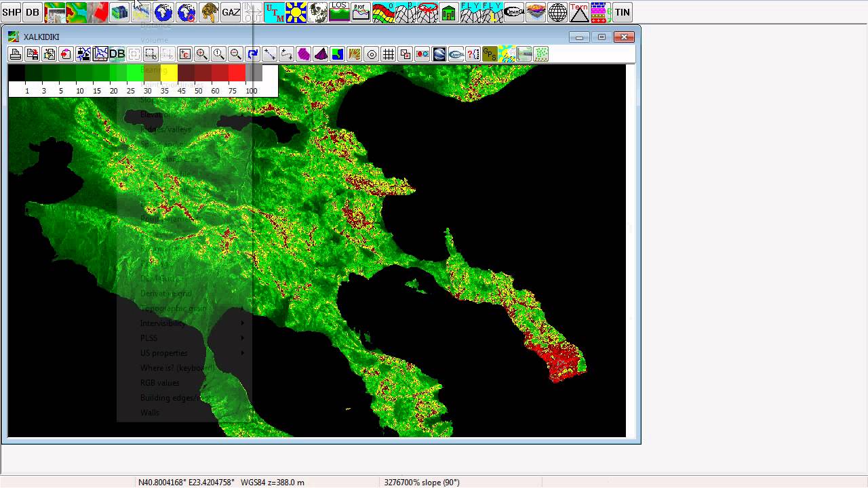Click the red and blue stereo icon
The width and height of the screenshot is (868, 488).
pyautogui.click(x=422, y=54)
